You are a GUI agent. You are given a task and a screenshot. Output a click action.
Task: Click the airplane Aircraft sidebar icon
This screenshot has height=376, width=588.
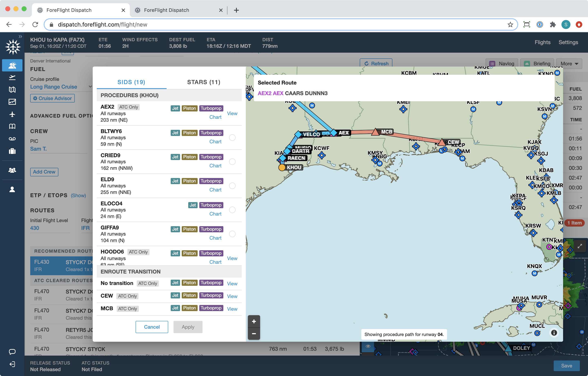pos(12,114)
